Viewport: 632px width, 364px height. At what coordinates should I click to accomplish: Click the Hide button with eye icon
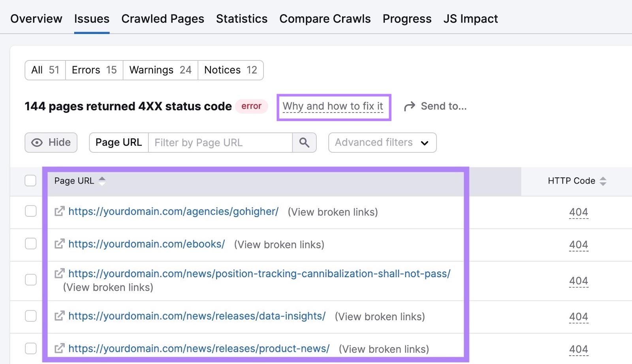click(51, 143)
